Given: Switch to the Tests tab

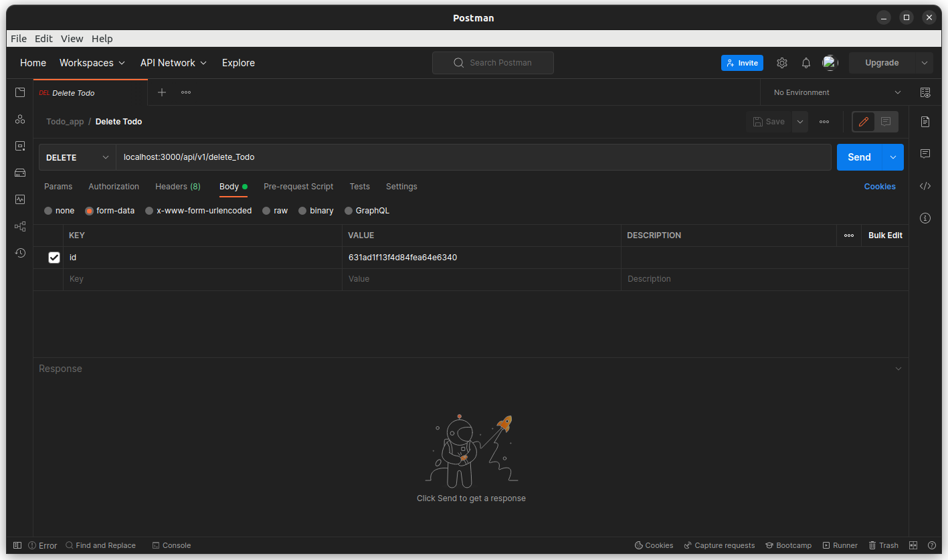Looking at the screenshot, I should (360, 187).
